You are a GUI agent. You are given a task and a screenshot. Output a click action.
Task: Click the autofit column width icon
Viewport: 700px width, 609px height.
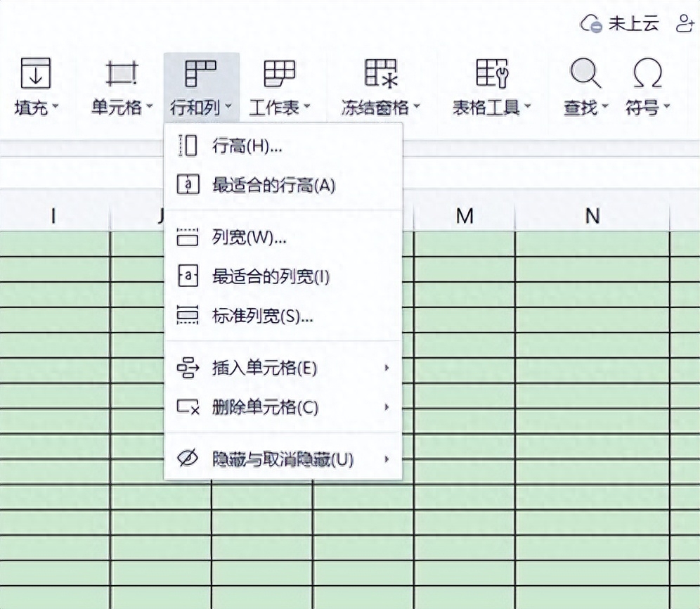pos(188,276)
